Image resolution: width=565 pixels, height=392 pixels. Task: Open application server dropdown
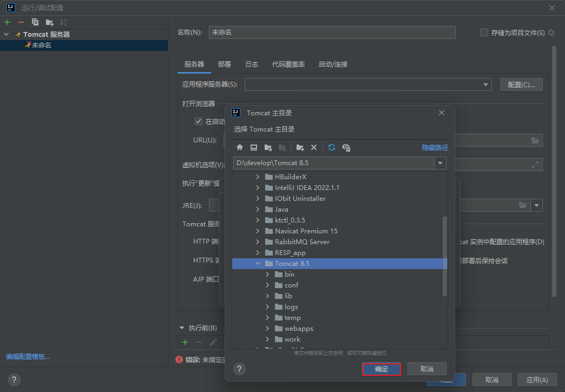485,85
